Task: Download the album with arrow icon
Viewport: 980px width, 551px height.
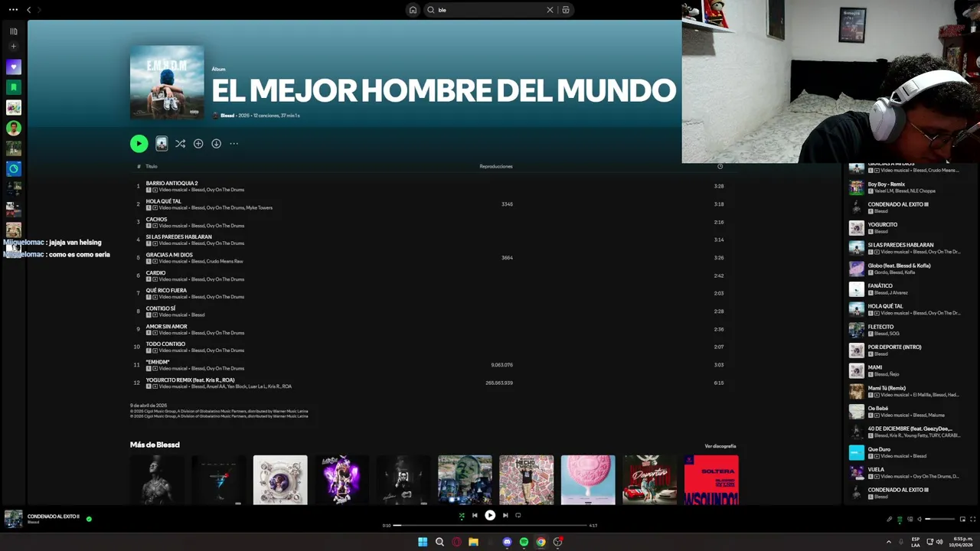Action: pos(216,143)
